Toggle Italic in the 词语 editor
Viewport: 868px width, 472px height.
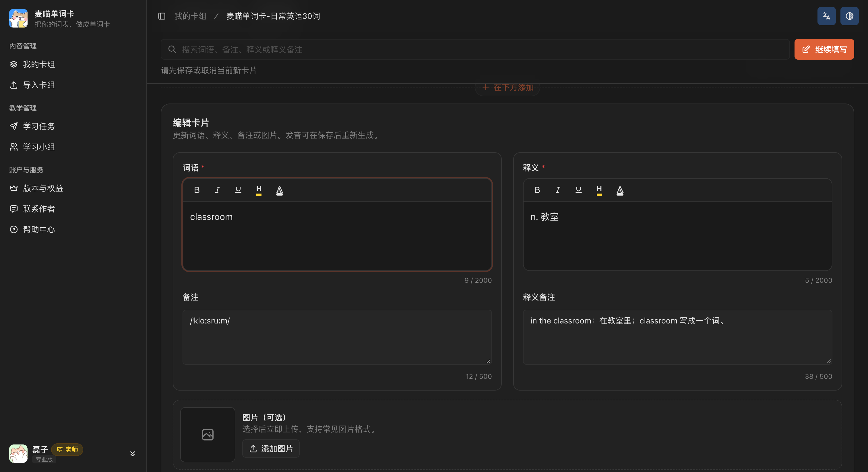point(217,190)
